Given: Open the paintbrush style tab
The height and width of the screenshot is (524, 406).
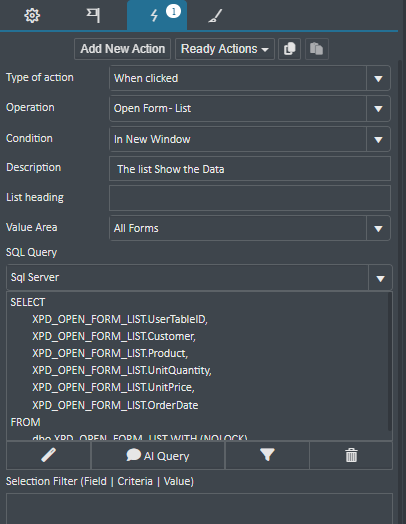Looking at the screenshot, I should point(215,16).
